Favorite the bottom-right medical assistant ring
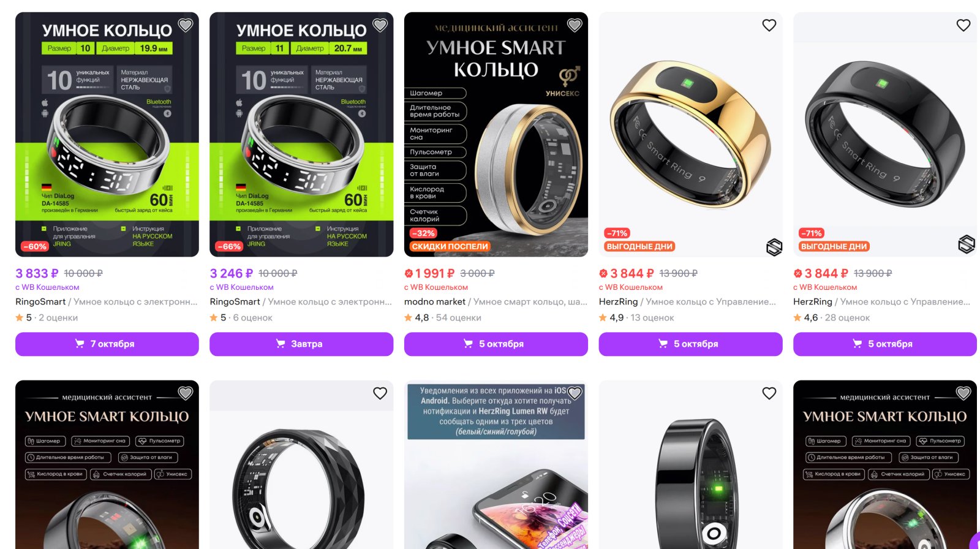 (x=963, y=393)
